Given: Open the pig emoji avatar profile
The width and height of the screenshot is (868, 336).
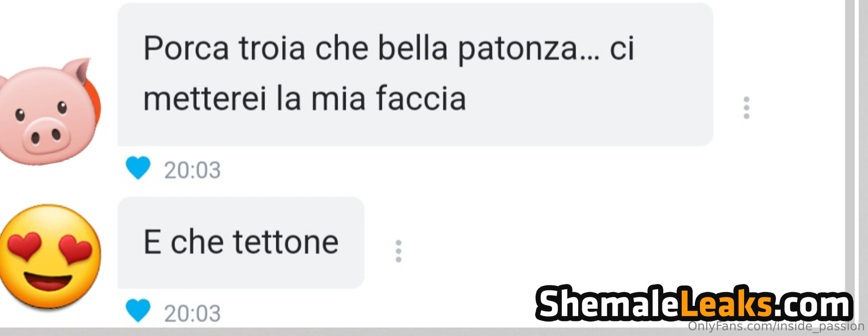Looking at the screenshot, I should pos(47,112).
